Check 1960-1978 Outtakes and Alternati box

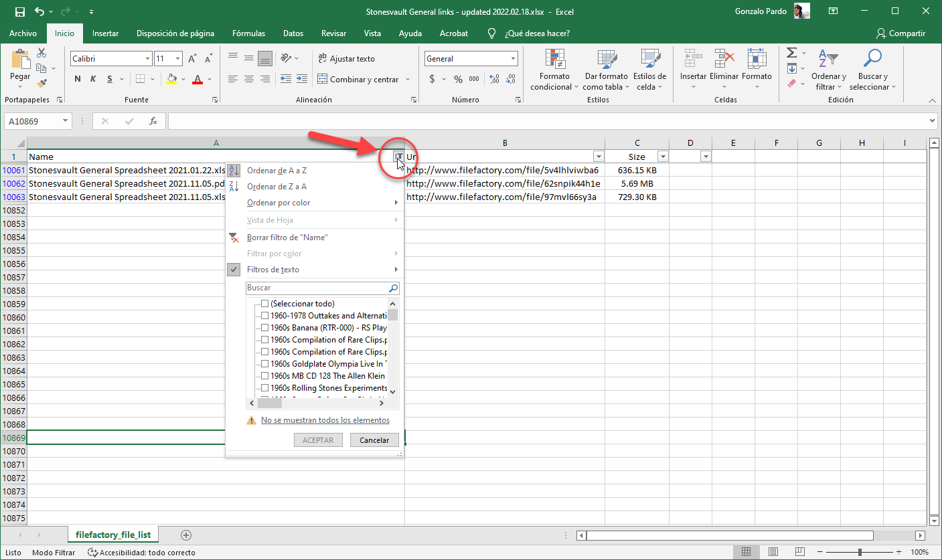point(264,316)
